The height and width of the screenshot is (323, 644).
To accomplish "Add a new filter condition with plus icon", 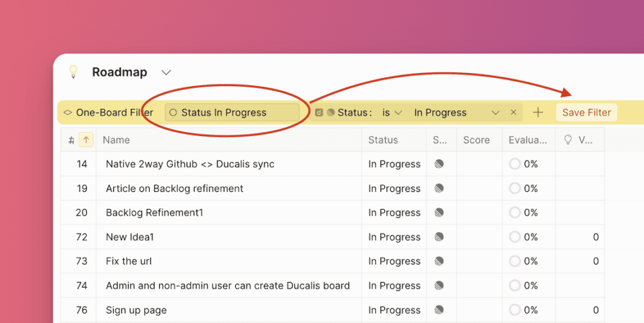I will pos(538,113).
